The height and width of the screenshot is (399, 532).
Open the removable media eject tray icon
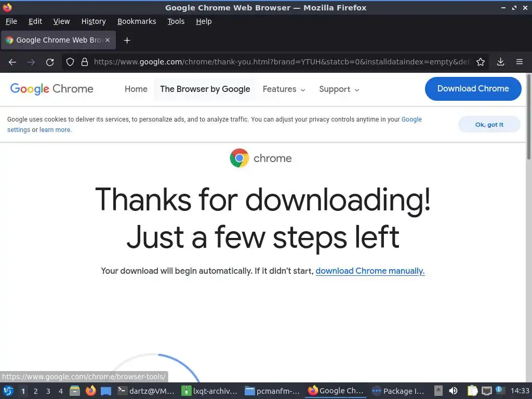click(x=438, y=391)
